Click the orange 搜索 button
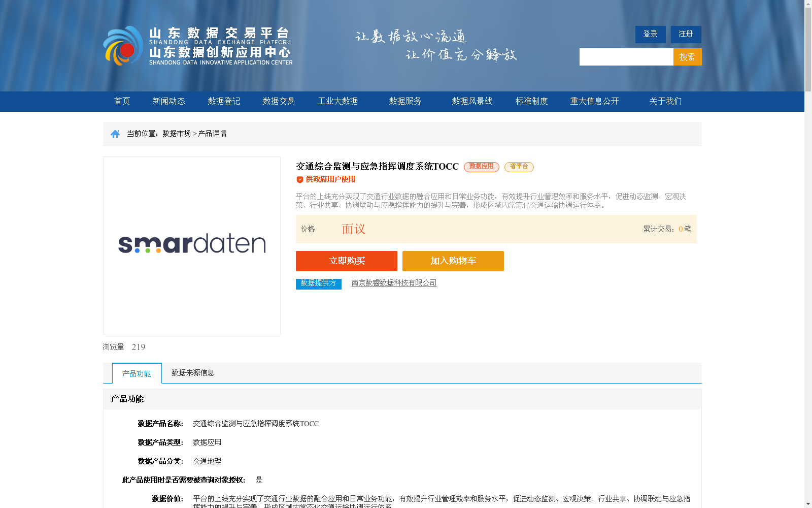The width and height of the screenshot is (812, 508). click(688, 57)
